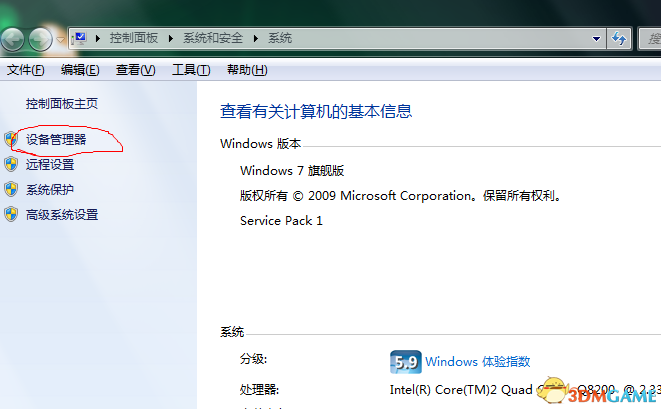
Task: Expand the arrow after 系统和安全 breadcrumb
Action: pyautogui.click(x=256, y=39)
